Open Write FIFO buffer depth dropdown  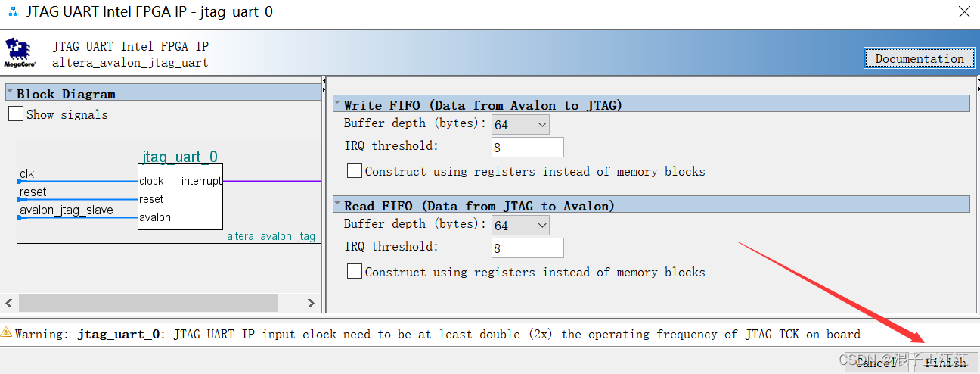point(520,124)
